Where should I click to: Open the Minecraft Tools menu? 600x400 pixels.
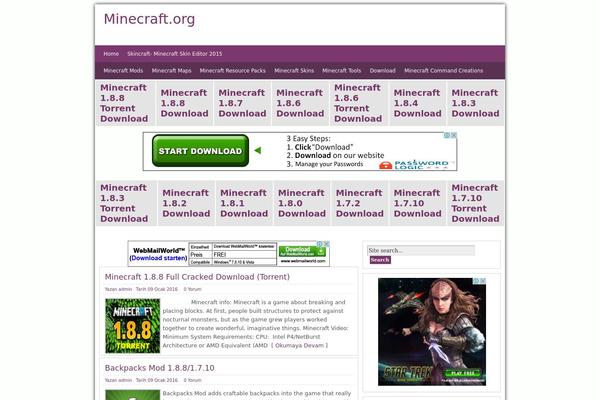click(x=341, y=71)
